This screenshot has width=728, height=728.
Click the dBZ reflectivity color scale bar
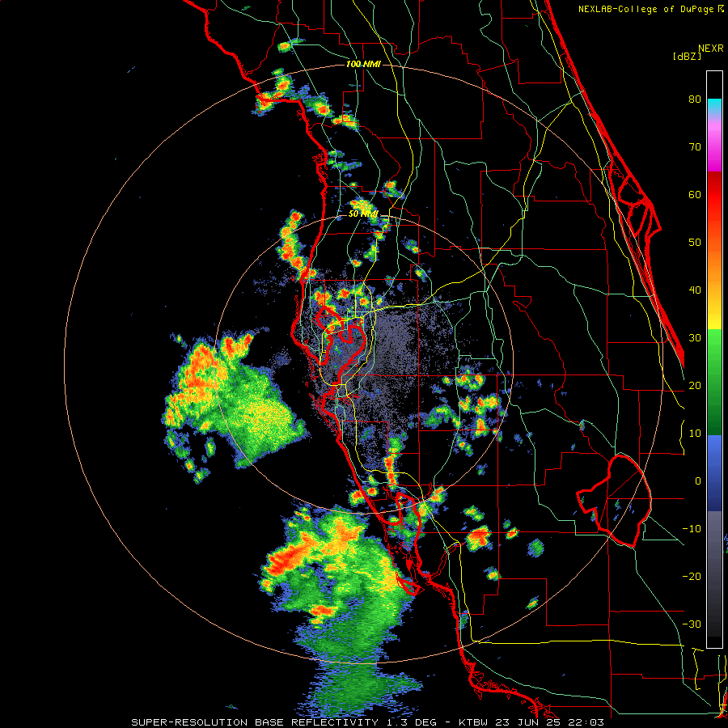(714, 359)
